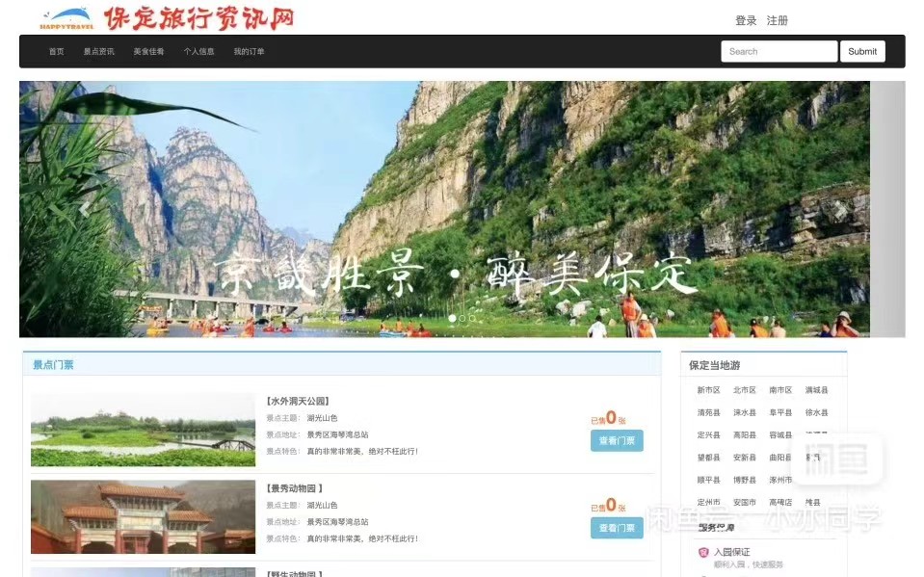Select 徐水县 in local tours

tap(816, 412)
